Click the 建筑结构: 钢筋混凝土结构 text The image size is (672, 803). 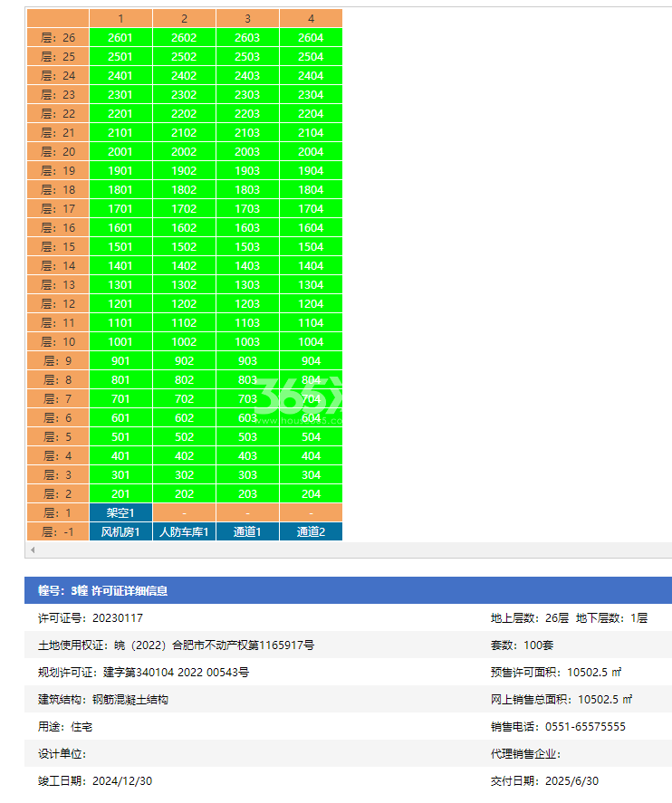(x=103, y=700)
